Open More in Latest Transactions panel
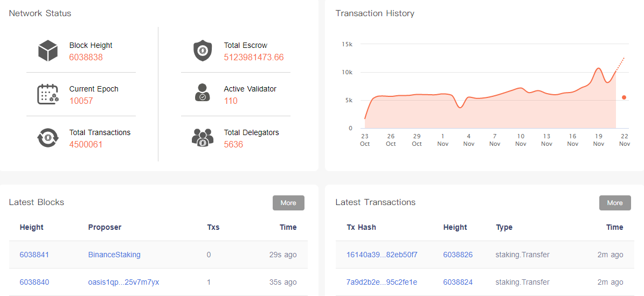The image size is (644, 296). (x=615, y=203)
